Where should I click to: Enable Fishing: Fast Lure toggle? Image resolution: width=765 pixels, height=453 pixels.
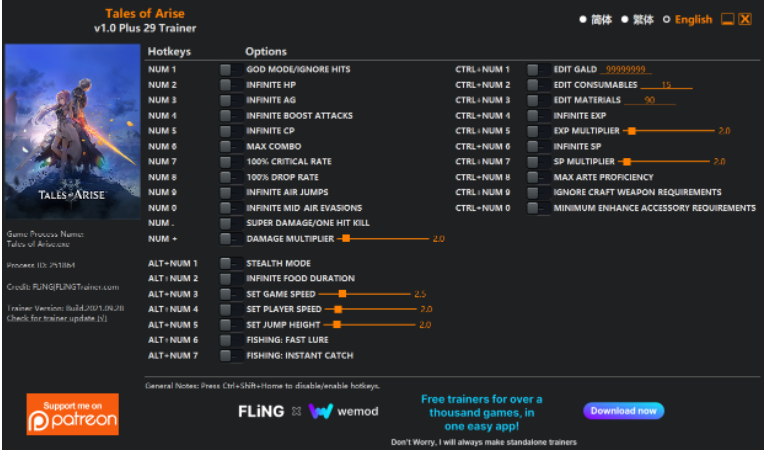231,340
